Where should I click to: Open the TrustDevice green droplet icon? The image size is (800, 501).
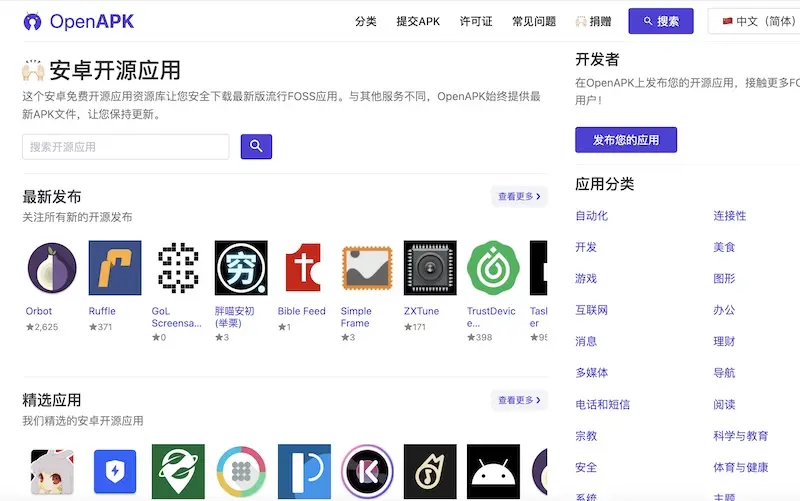click(493, 268)
